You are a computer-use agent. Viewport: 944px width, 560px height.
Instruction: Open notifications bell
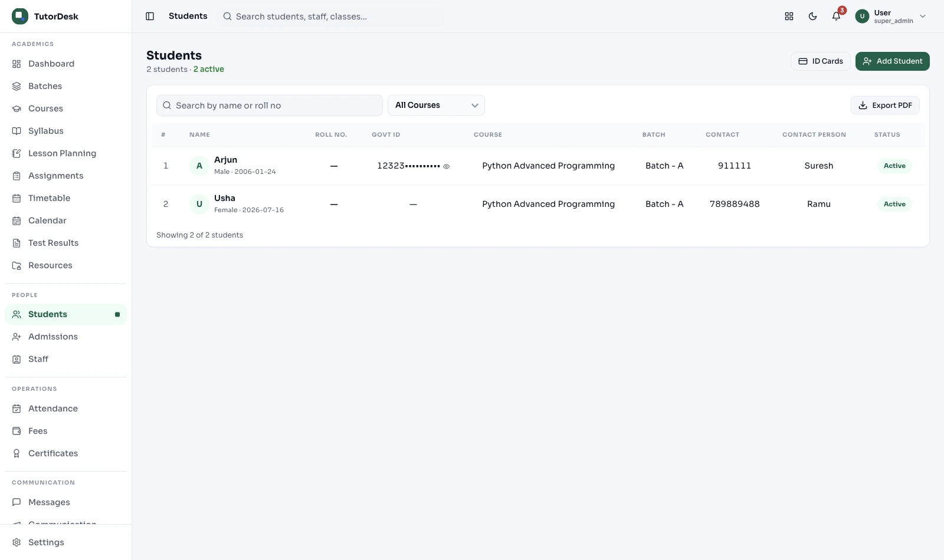tap(836, 17)
